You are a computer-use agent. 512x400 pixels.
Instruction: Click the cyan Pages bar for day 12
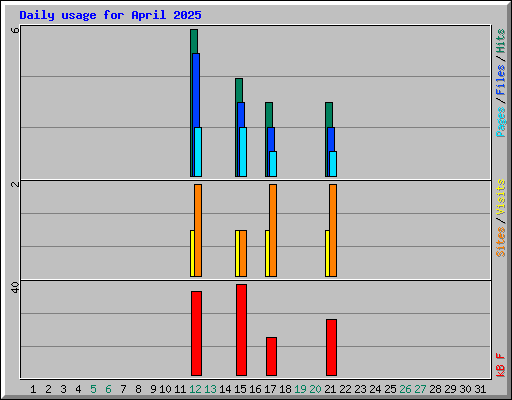point(198,152)
